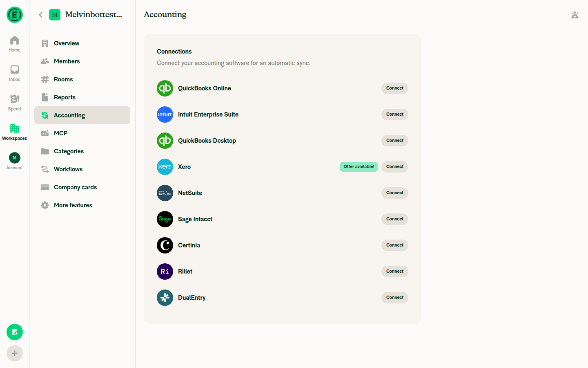Open More features in workspace menu
Viewport: 588px width, 368px height.
click(82, 205)
